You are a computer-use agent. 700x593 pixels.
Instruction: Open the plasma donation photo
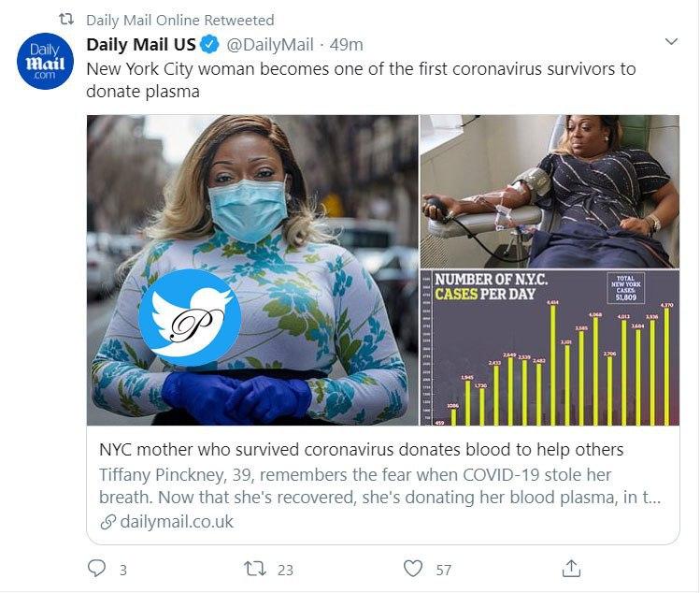(550, 191)
